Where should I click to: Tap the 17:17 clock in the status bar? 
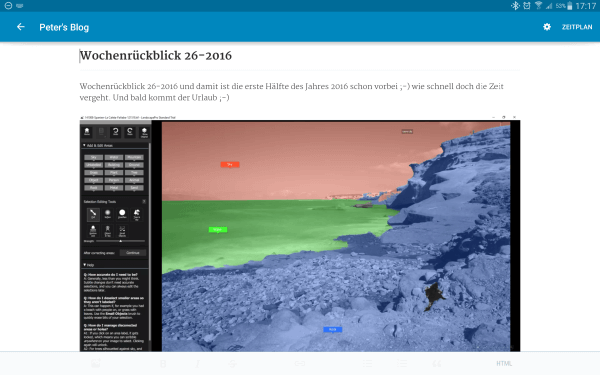click(585, 6)
